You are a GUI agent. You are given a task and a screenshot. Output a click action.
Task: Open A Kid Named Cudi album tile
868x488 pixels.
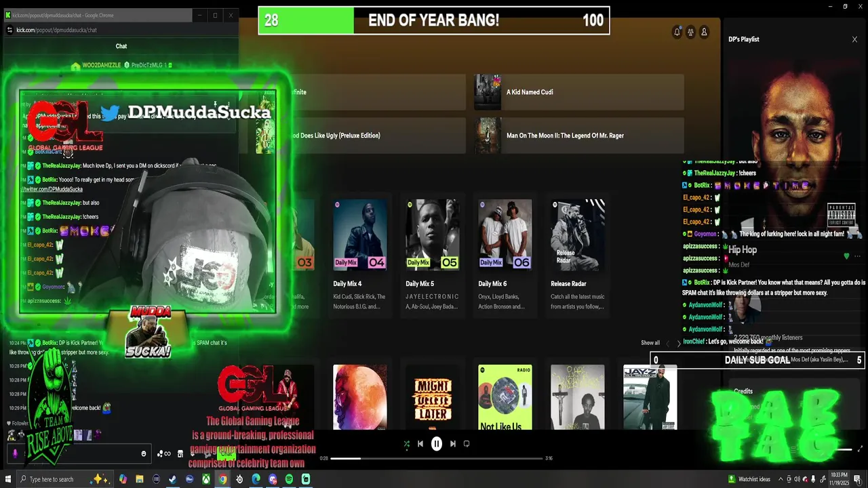pos(578,92)
